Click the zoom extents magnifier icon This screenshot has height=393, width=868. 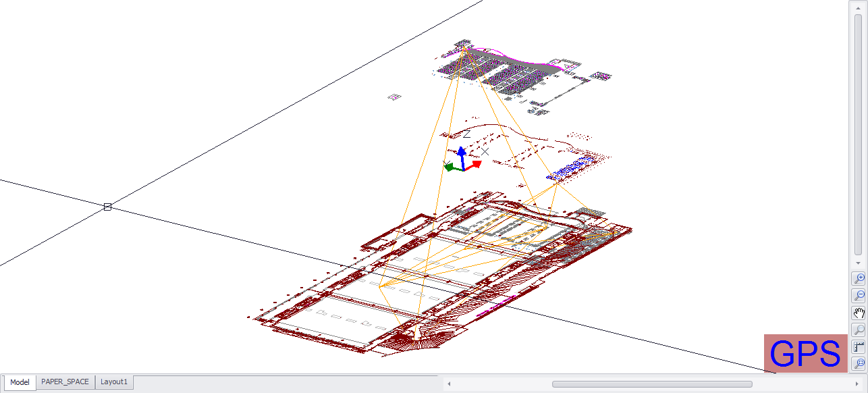point(859,365)
